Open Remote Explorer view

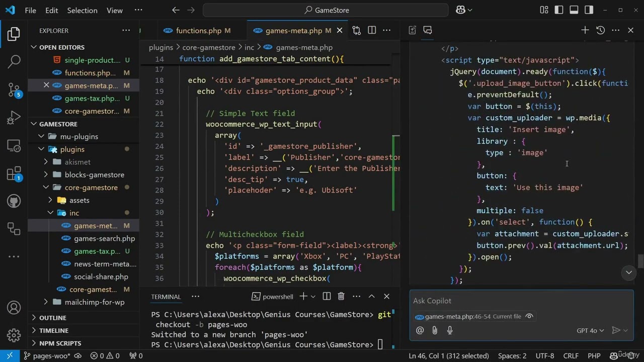click(14, 146)
